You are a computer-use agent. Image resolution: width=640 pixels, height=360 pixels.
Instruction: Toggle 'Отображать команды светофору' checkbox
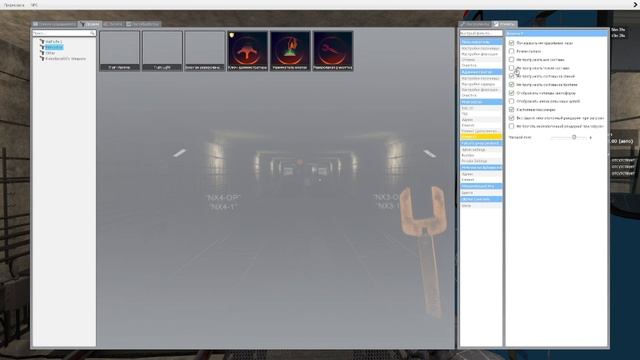(511, 93)
